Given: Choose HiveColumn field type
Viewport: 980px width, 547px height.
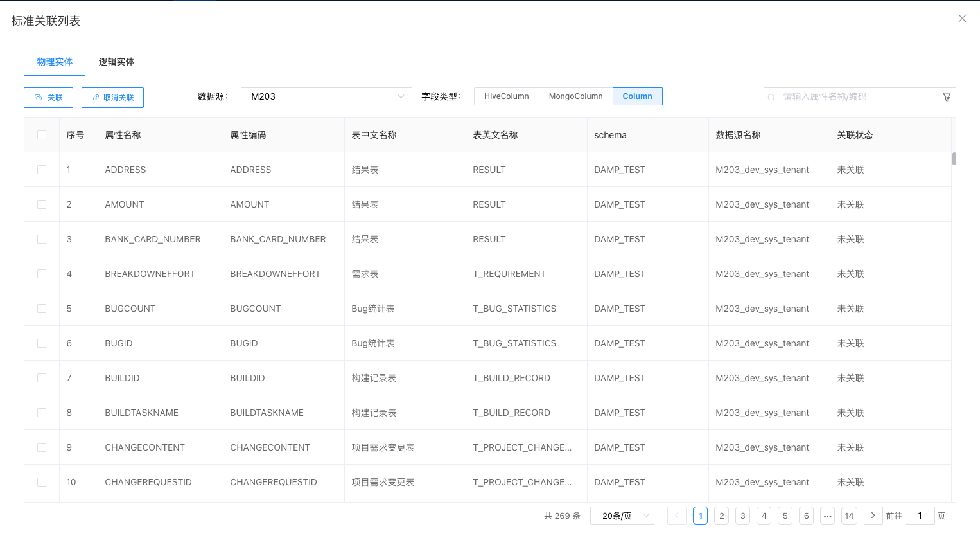Looking at the screenshot, I should [506, 96].
